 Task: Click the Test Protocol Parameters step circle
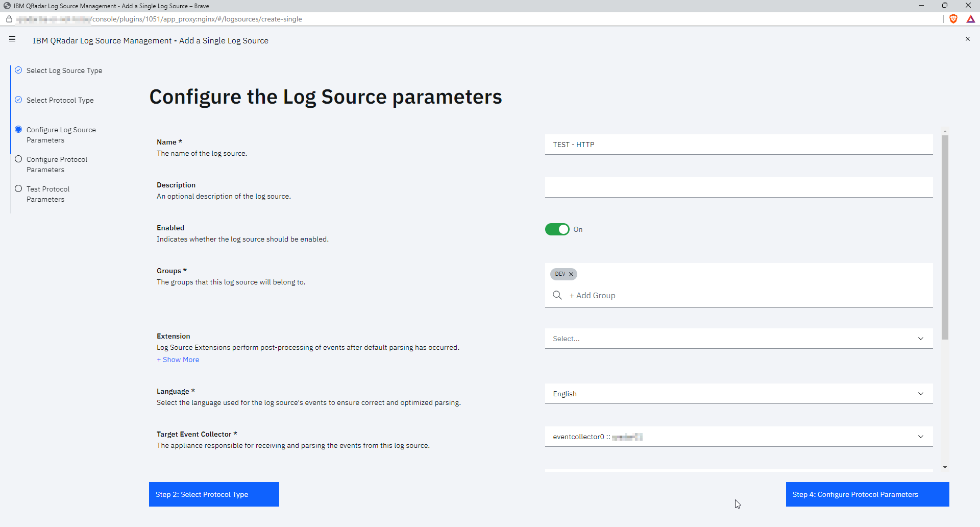18,188
